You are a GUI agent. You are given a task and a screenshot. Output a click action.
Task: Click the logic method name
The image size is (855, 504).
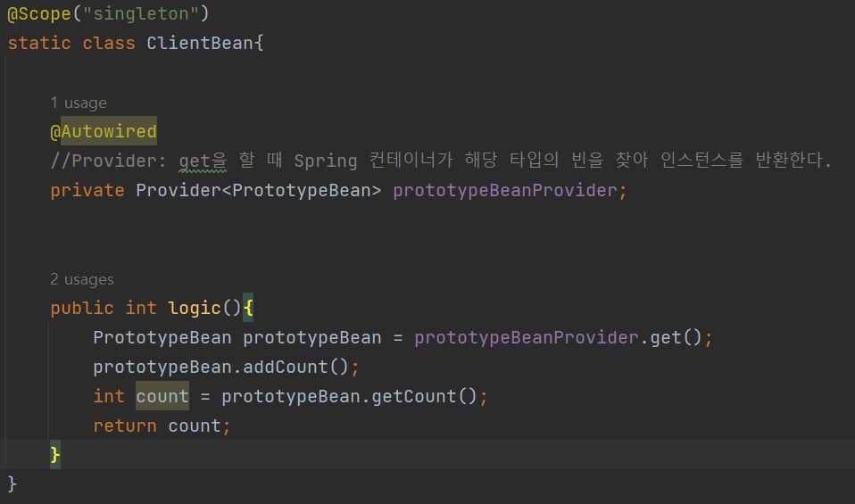195,308
